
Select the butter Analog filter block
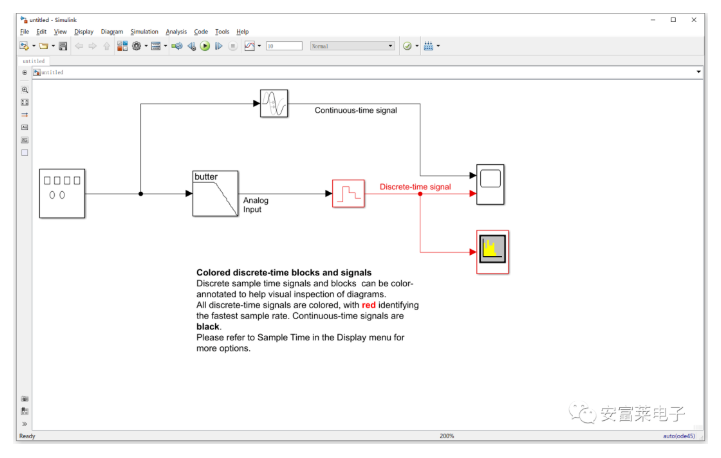pyautogui.click(x=215, y=194)
